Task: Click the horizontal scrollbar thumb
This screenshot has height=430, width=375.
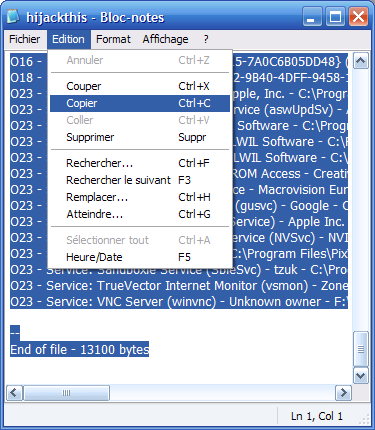Action: point(66,393)
